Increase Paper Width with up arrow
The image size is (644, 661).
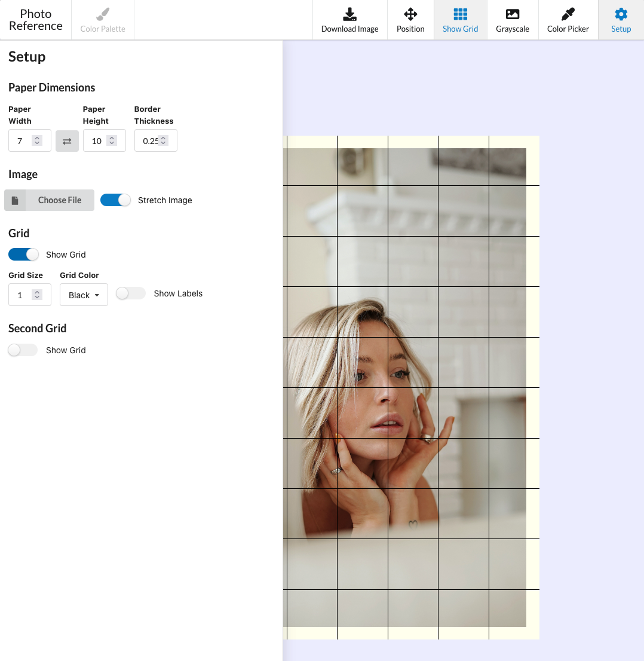[37, 138]
